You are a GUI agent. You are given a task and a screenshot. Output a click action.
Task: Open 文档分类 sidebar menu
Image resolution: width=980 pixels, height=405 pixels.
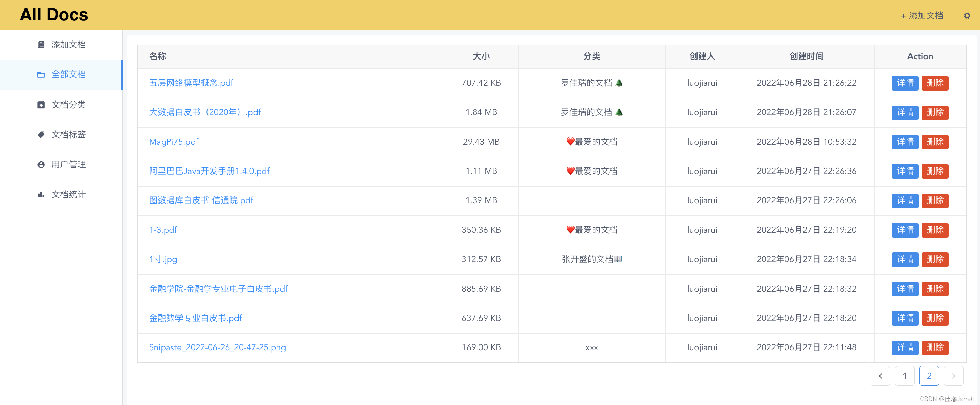61,104
